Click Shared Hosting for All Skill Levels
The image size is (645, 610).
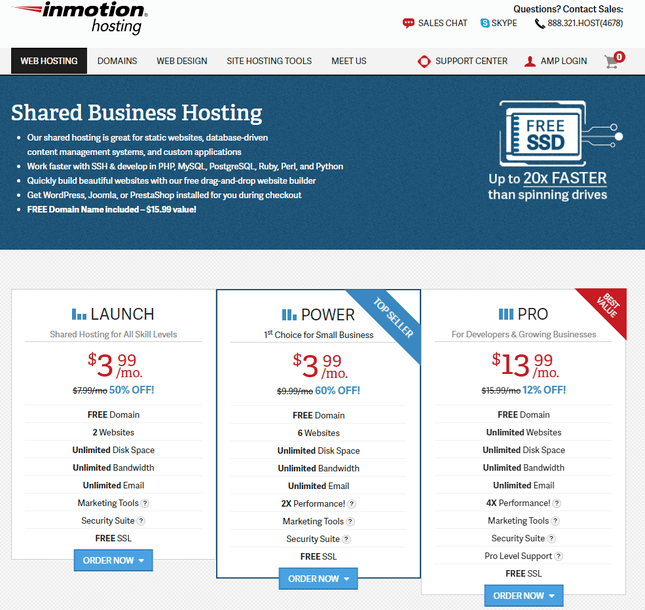pyautogui.click(x=114, y=334)
